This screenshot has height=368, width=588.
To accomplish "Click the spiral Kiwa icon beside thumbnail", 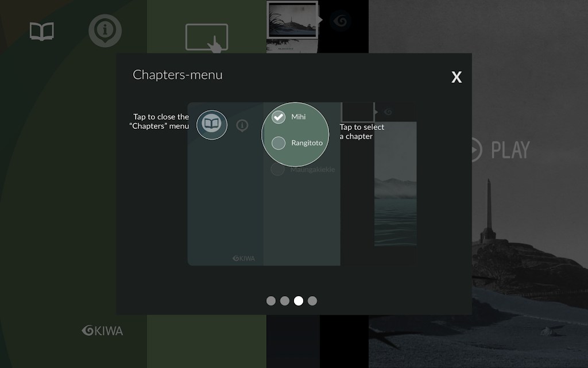I will point(341,21).
